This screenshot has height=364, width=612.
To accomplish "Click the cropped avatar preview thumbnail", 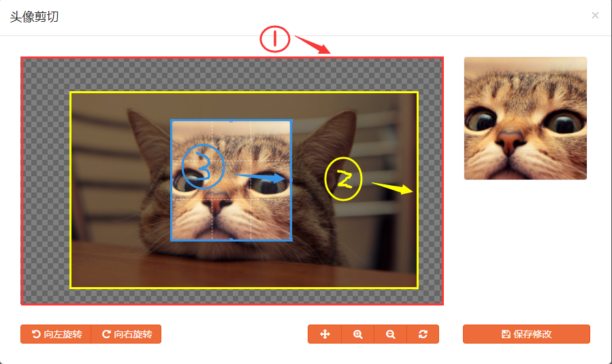I will click(526, 118).
